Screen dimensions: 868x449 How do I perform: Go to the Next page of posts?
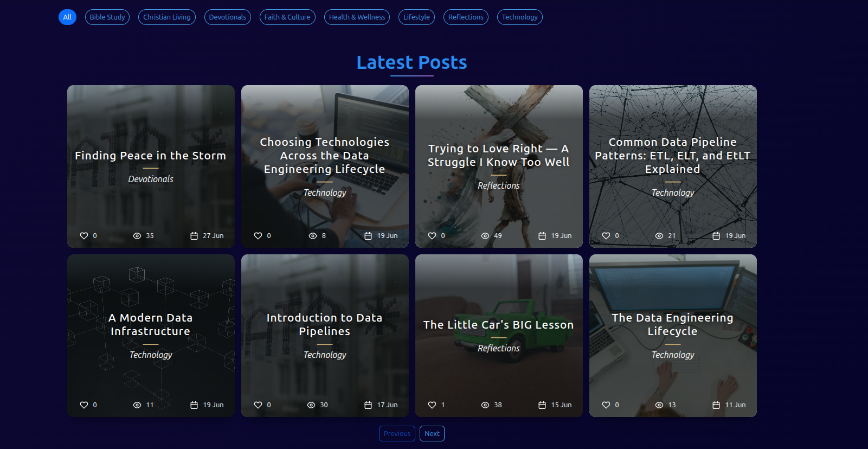pos(432,434)
